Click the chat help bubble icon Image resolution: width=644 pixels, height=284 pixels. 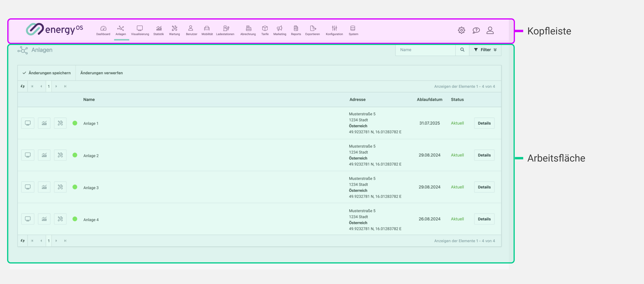476,30
